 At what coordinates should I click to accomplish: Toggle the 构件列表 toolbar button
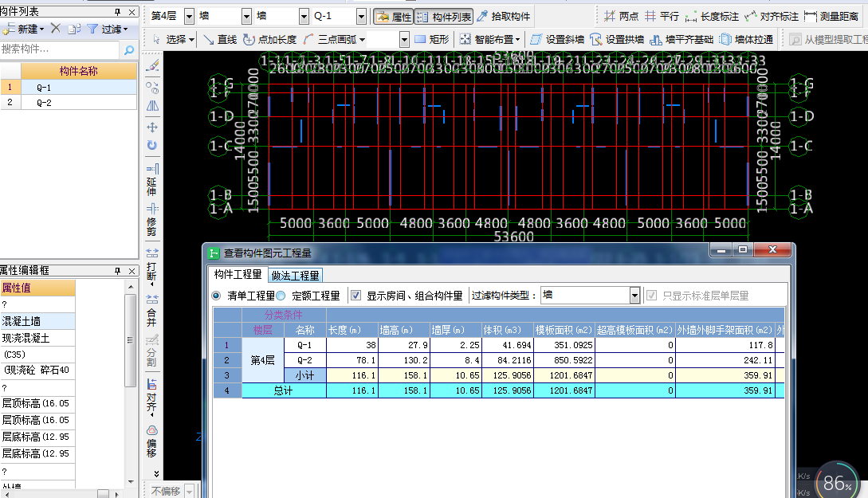443,17
